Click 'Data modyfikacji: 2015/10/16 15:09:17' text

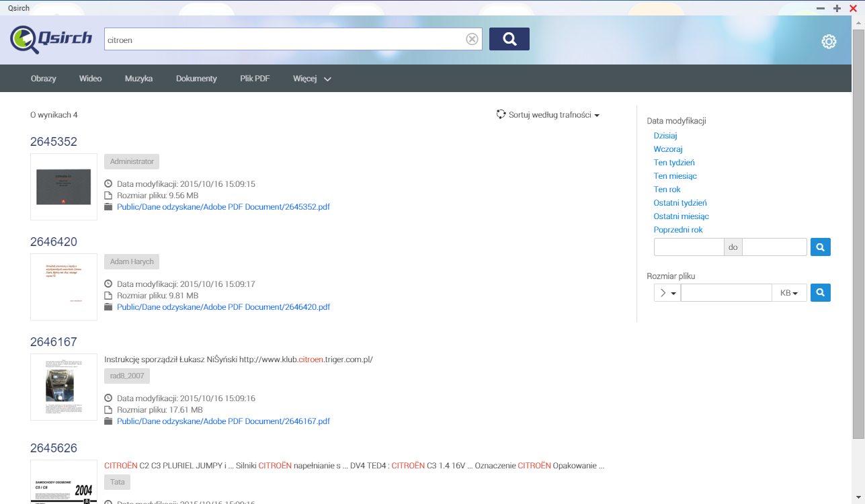(186, 284)
